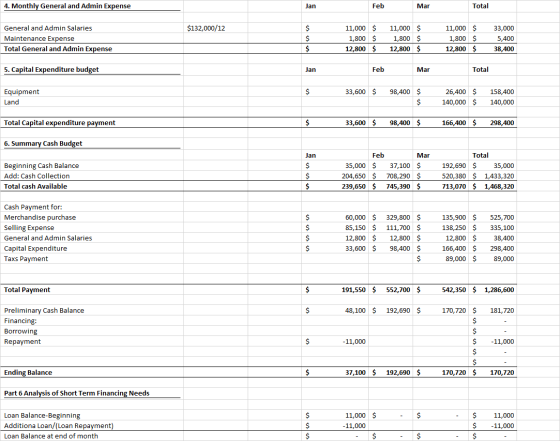Click total payment February 552,700
This screenshot has height=441, width=560.
398,290
